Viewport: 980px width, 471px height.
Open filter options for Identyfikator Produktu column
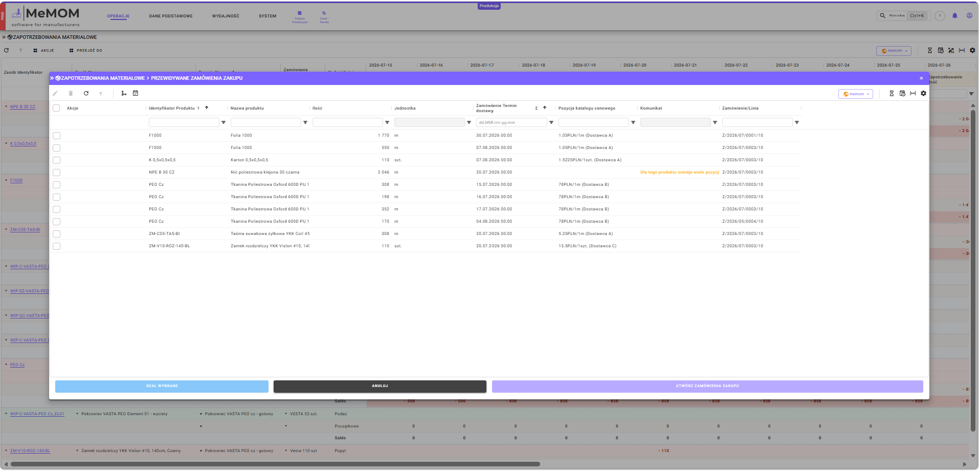[x=224, y=123]
